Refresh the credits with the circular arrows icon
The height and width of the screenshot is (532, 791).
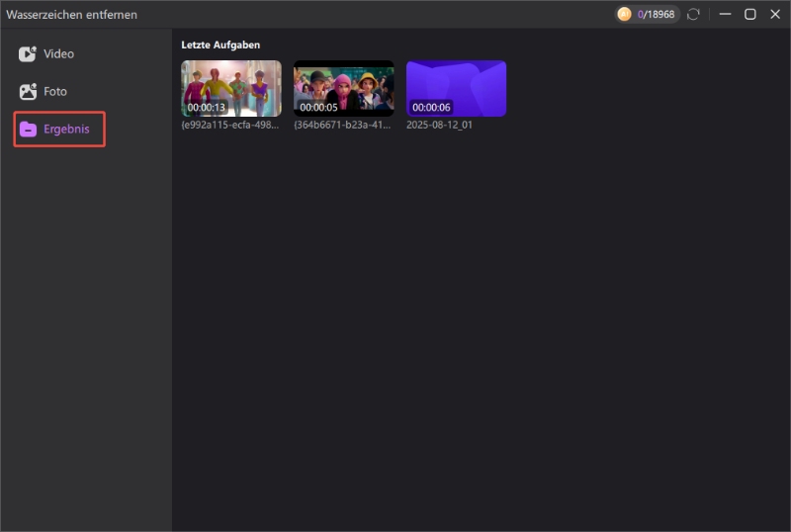(693, 14)
